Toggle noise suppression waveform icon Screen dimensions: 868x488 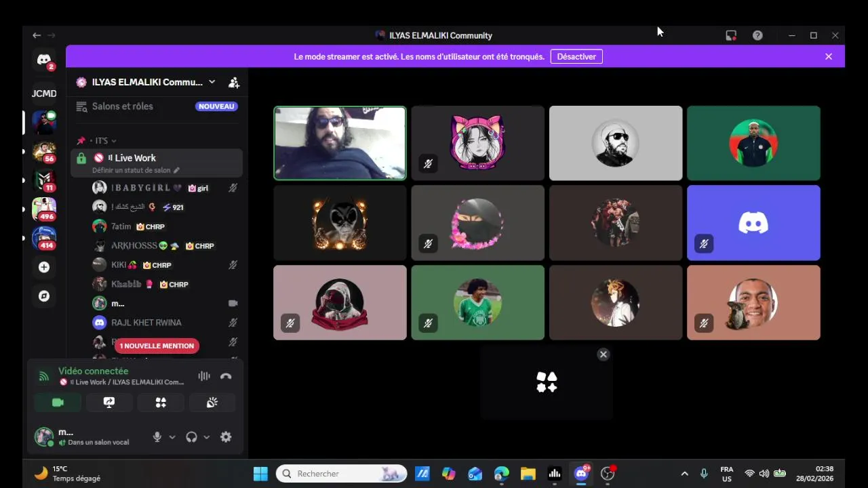(203, 376)
